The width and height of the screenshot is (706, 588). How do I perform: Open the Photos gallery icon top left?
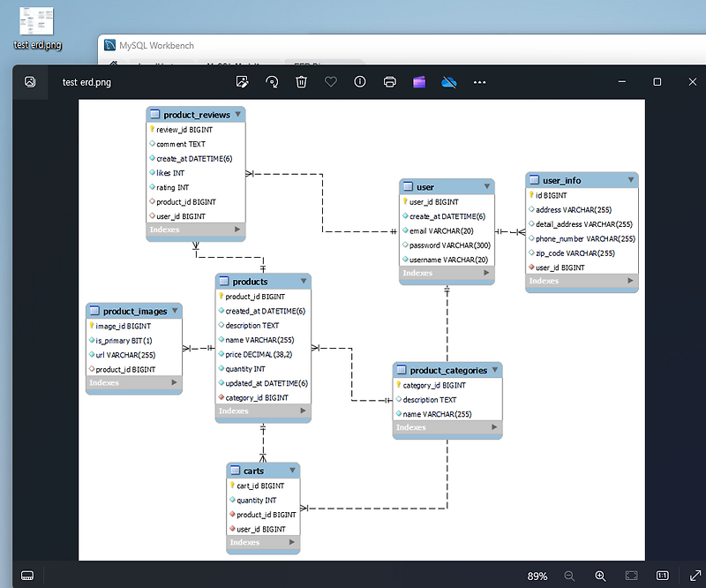click(29, 81)
